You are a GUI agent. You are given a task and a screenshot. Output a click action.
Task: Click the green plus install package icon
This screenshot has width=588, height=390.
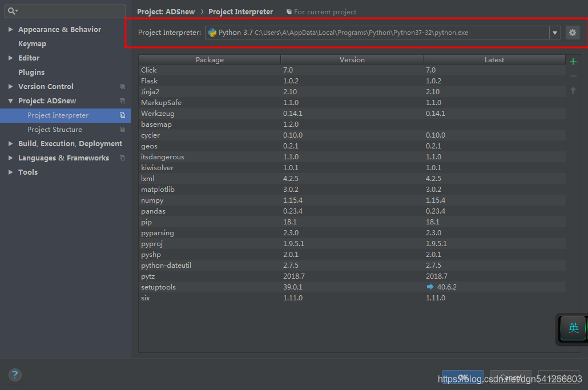573,62
